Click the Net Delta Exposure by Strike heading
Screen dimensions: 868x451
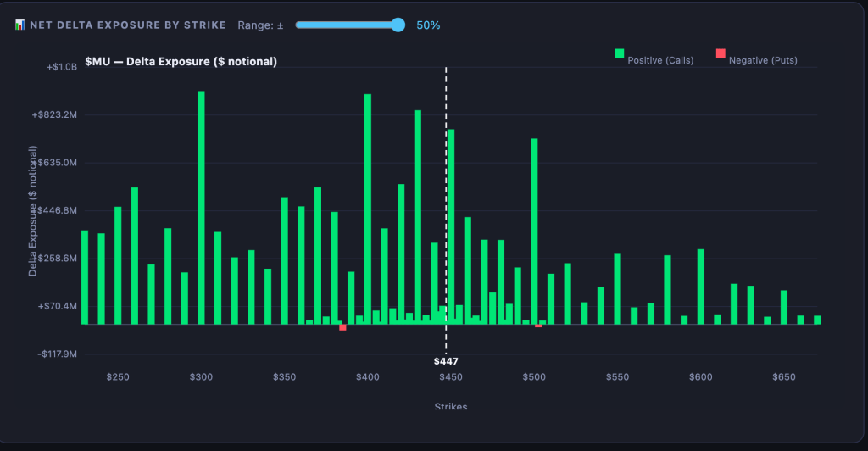coord(127,25)
